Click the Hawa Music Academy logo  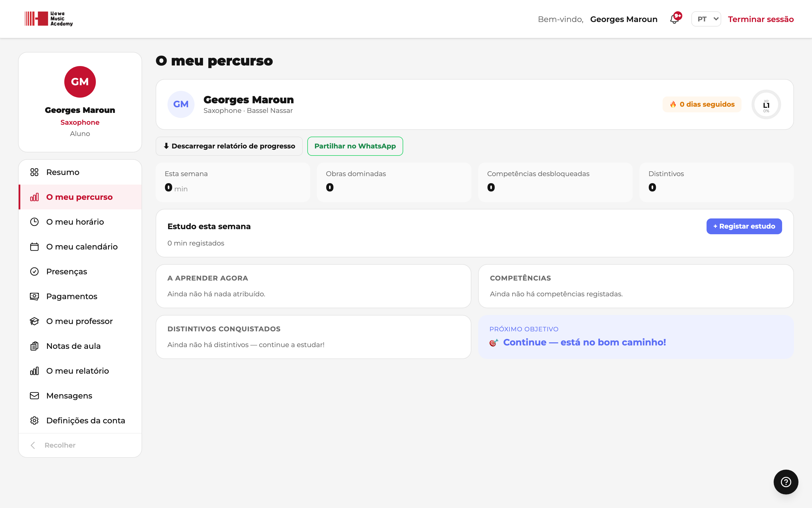[x=49, y=19]
